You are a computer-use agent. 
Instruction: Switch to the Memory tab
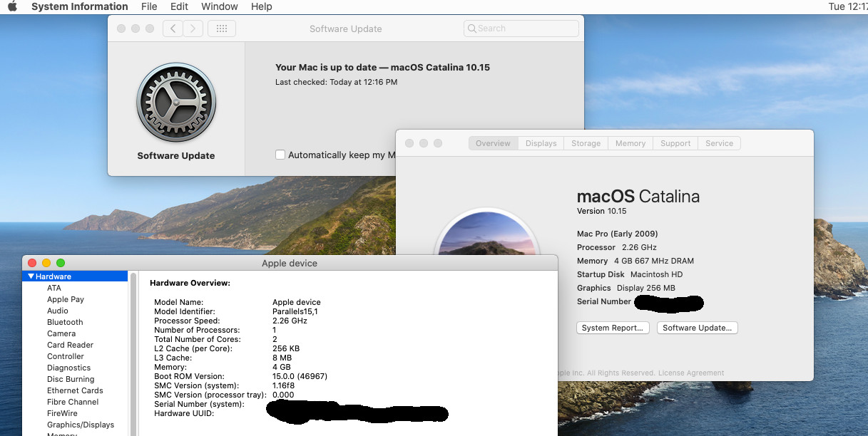[x=630, y=143]
